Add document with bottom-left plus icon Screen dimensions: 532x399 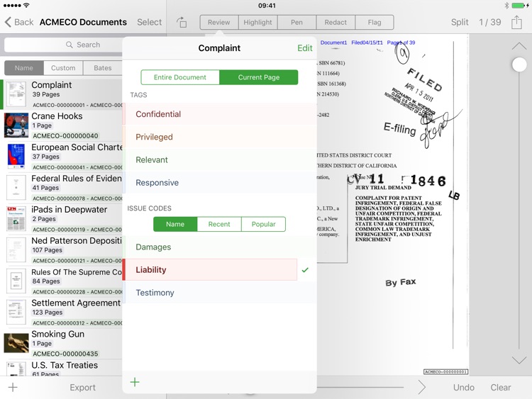(x=13, y=387)
